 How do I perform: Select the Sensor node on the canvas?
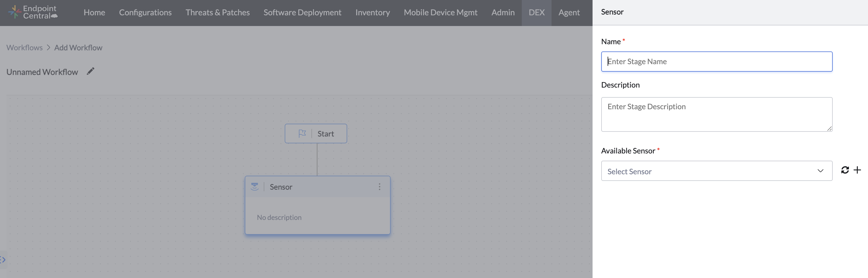click(317, 217)
